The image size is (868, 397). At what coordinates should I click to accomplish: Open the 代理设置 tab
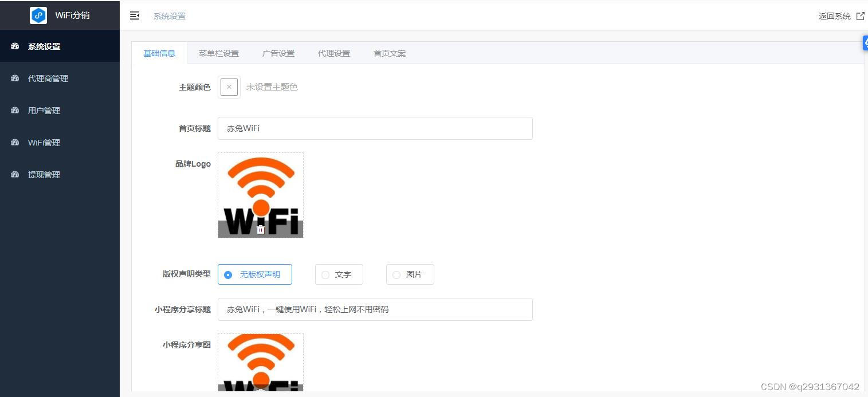334,53
